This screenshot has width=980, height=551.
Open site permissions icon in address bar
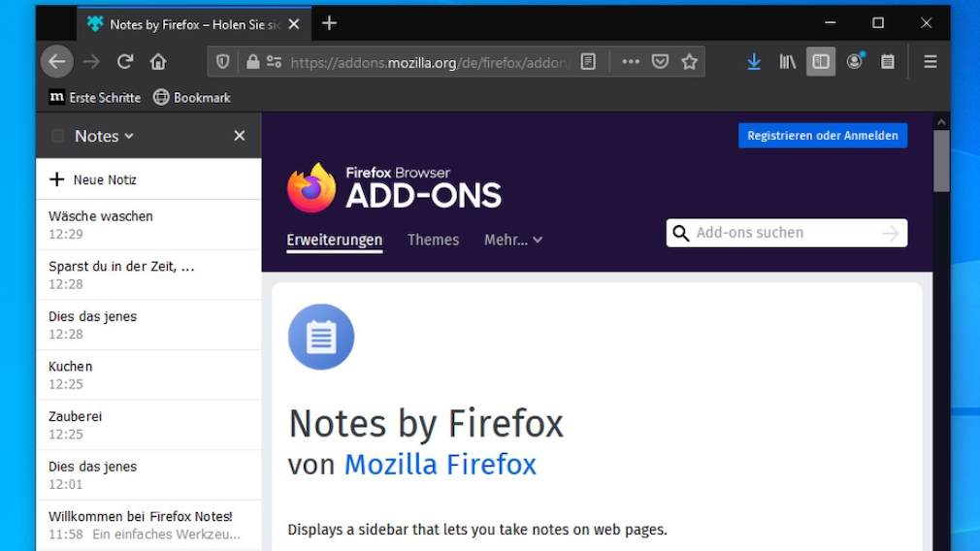click(274, 61)
